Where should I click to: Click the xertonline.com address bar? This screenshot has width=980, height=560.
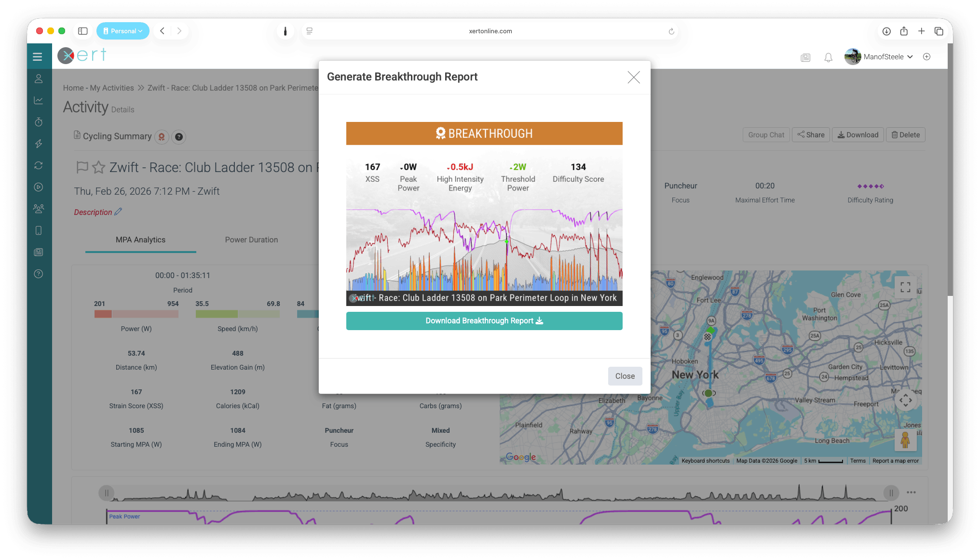click(x=490, y=31)
